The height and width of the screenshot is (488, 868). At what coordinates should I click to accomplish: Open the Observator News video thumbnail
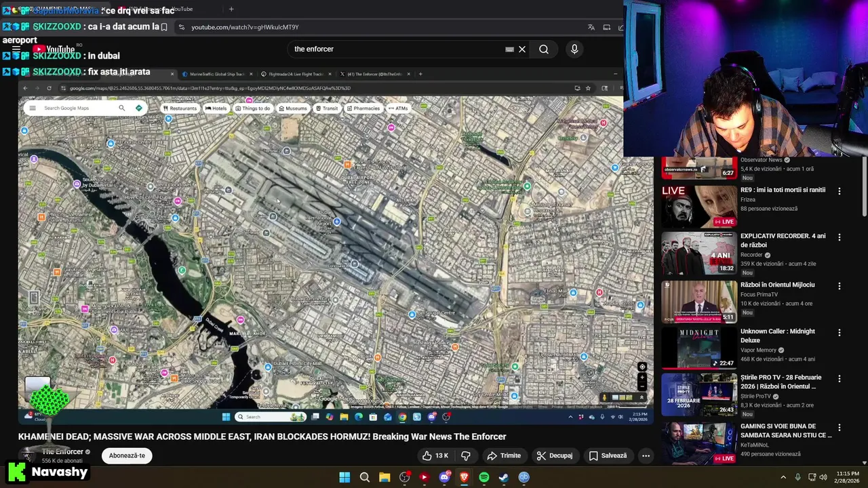pyautogui.click(x=699, y=167)
